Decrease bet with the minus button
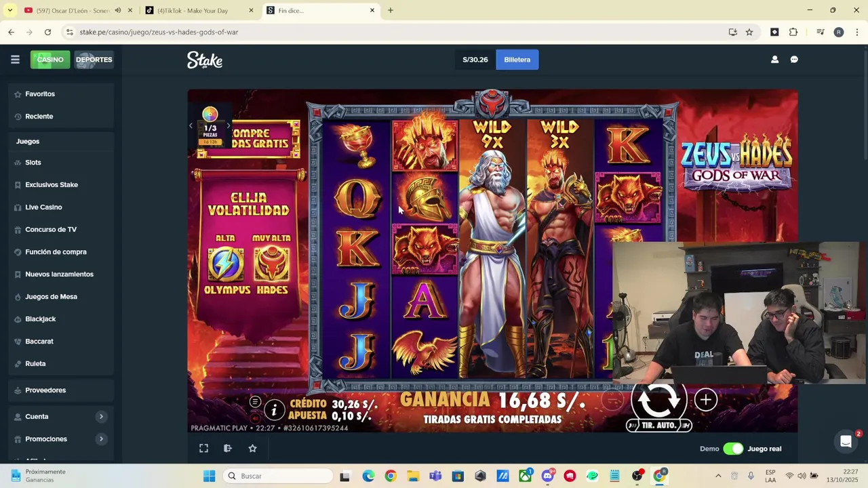This screenshot has width=868, height=488. pos(612,400)
